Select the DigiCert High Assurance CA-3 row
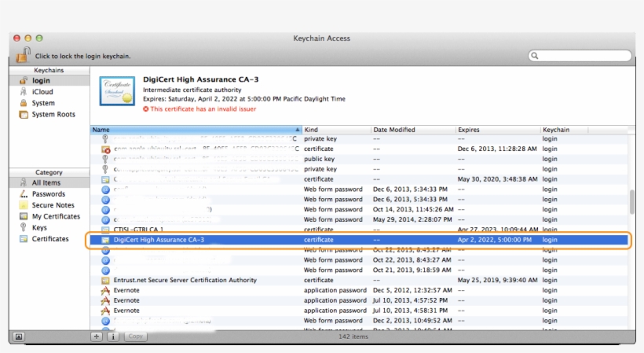The height and width of the screenshot is (353, 644). coord(359,240)
